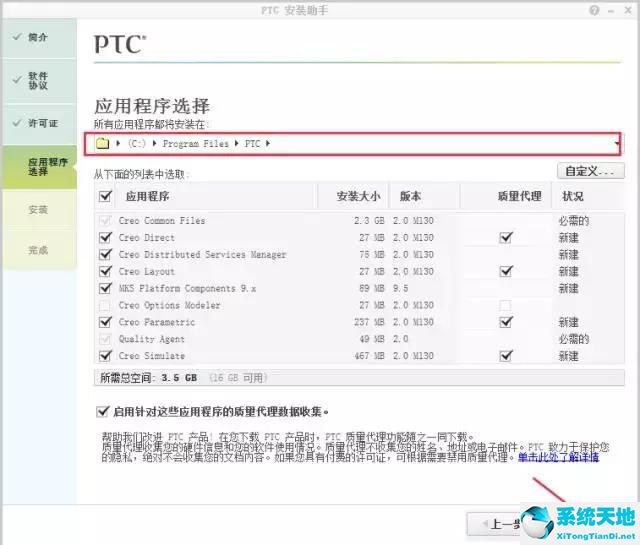Image resolution: width=640 pixels, height=545 pixels.
Task: Sort by the 应用程序 column header
Action: pos(147,196)
